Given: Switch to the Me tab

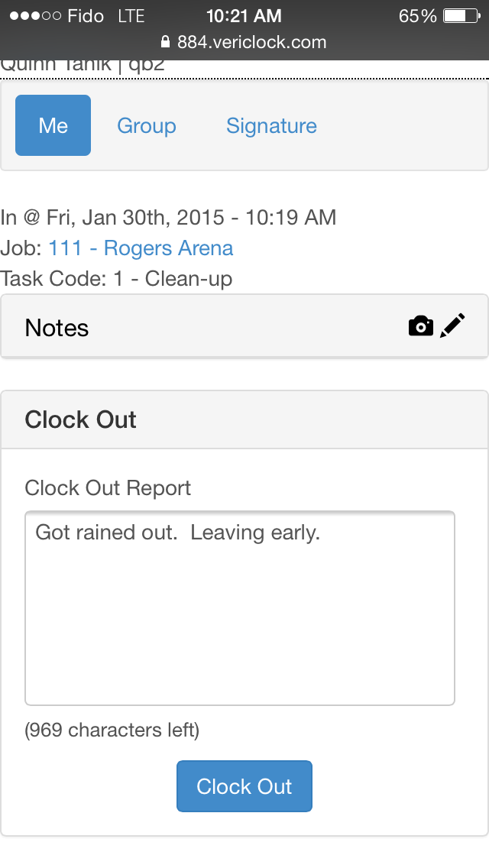Looking at the screenshot, I should 53,125.
